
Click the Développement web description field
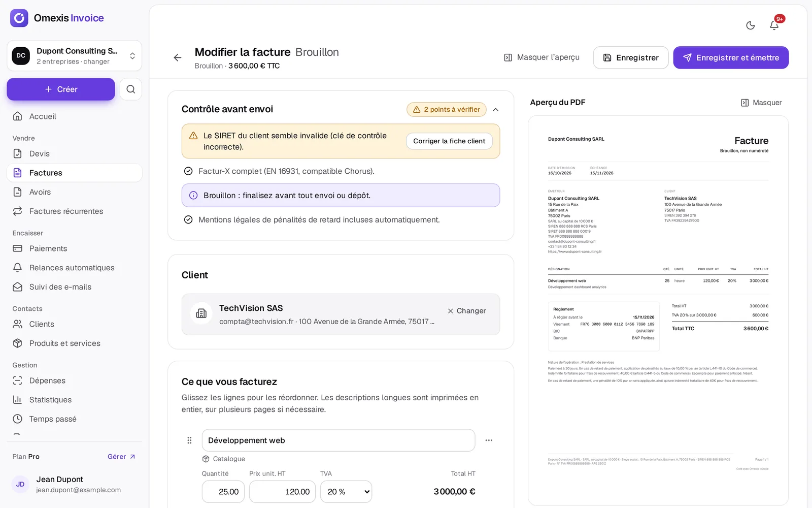[x=339, y=440]
